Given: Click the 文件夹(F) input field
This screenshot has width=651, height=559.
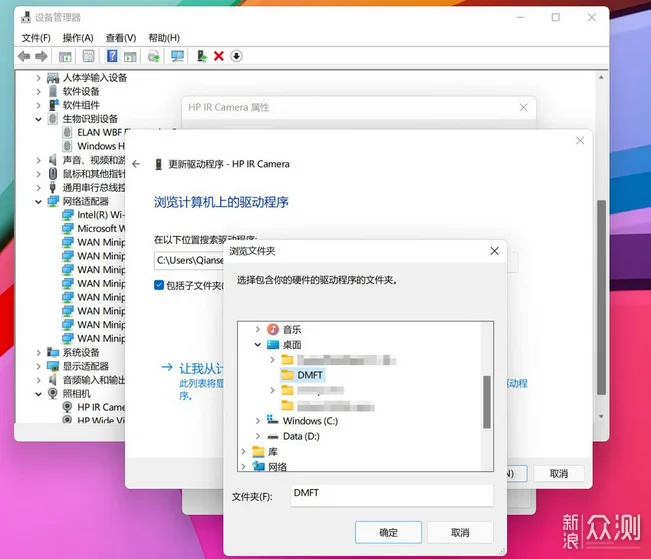Looking at the screenshot, I should tap(392, 495).
